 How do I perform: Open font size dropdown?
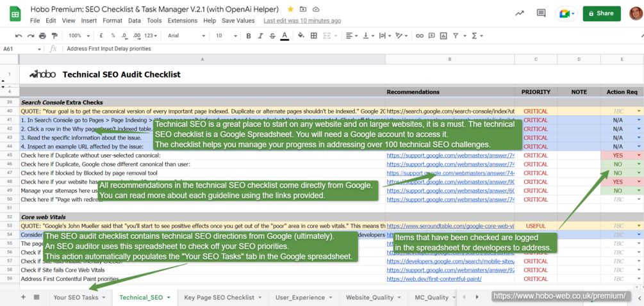click(225, 36)
